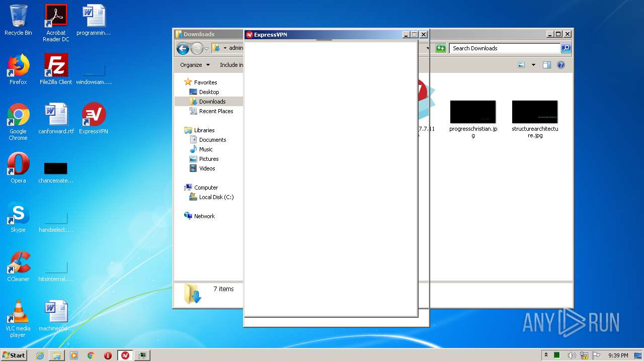
Task: Open the monitor app taskbar button
Action: pos(142,355)
